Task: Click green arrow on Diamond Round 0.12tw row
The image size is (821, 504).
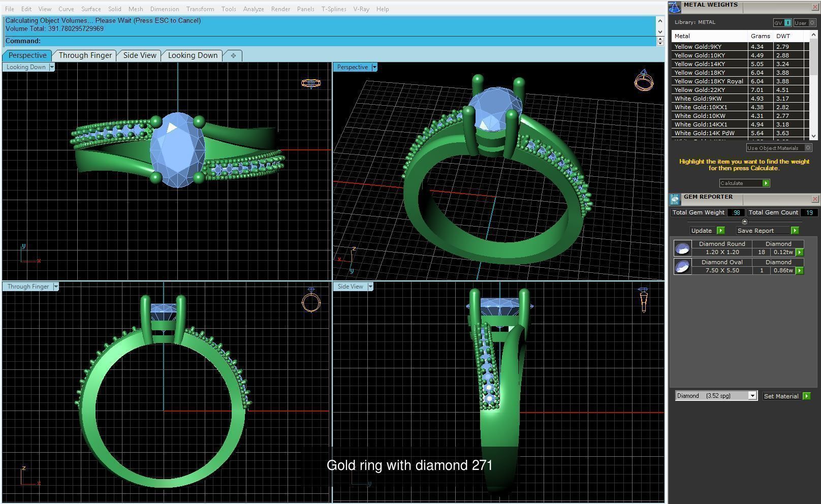Action: pos(800,252)
